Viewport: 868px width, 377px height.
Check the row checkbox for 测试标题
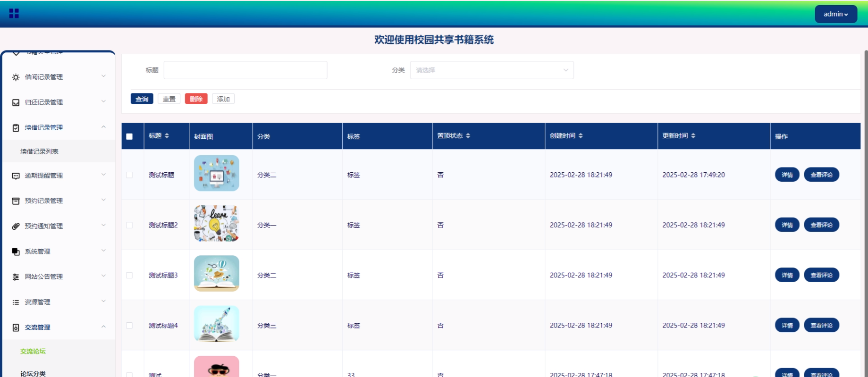(x=129, y=175)
